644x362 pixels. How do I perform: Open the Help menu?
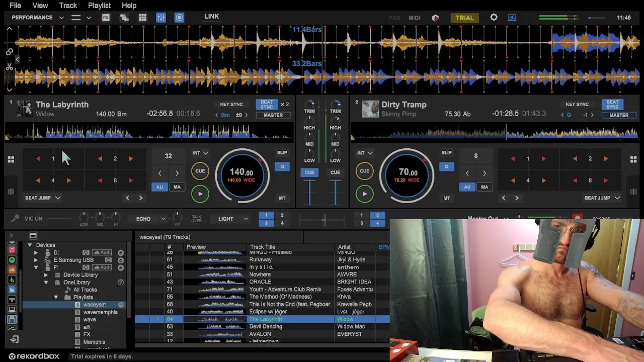pyautogui.click(x=129, y=6)
